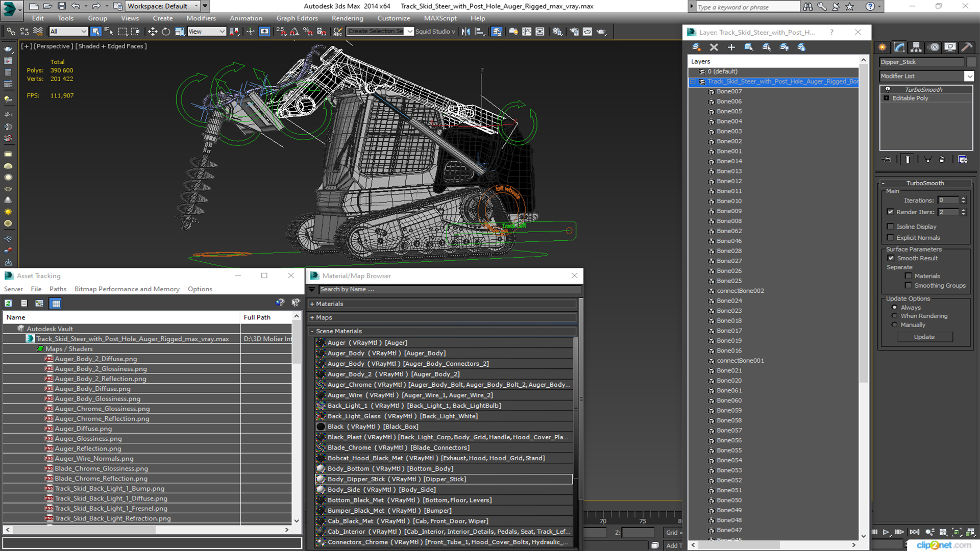The image size is (980, 551).
Task: Open the Workspace Default dropdown
Action: (x=163, y=6)
